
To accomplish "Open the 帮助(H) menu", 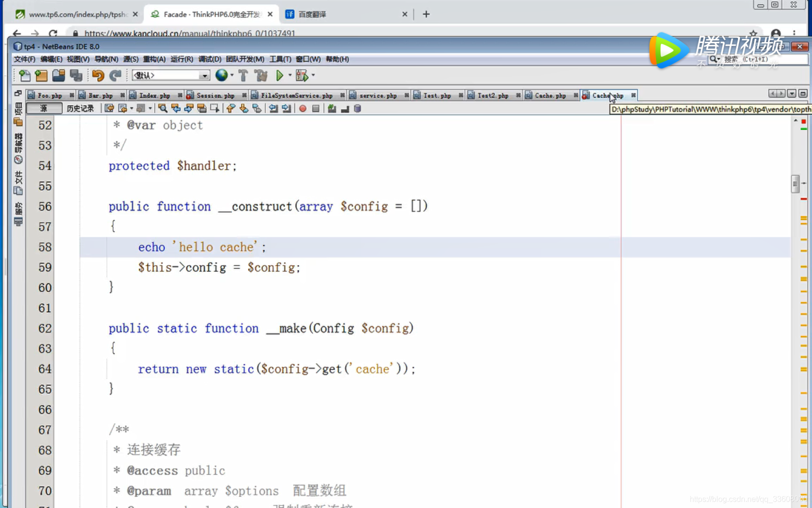I will click(337, 59).
